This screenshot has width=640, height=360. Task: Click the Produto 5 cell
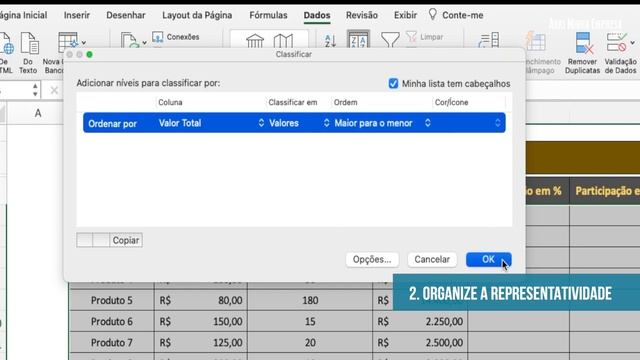point(111,300)
